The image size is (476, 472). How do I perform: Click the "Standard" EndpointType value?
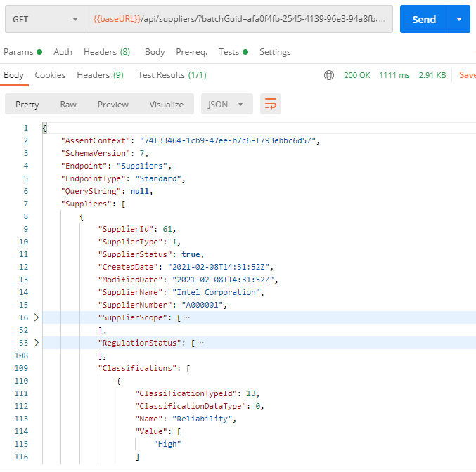(158, 178)
